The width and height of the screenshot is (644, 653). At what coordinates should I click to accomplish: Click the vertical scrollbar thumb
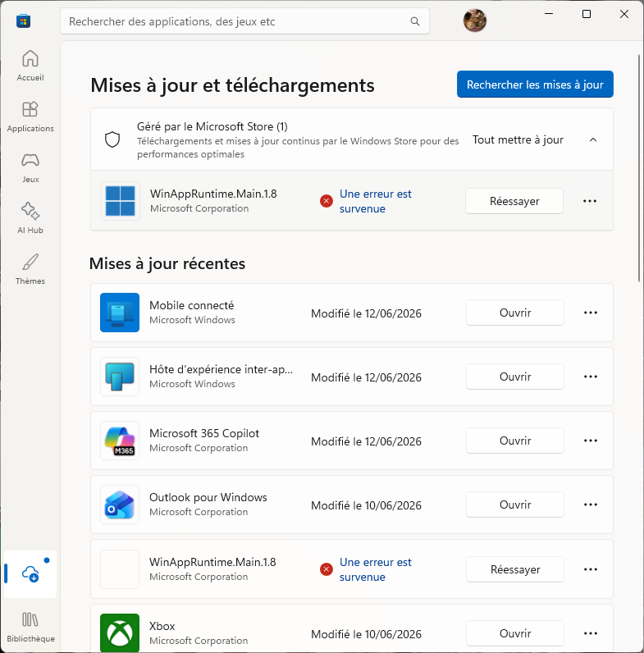click(639, 168)
